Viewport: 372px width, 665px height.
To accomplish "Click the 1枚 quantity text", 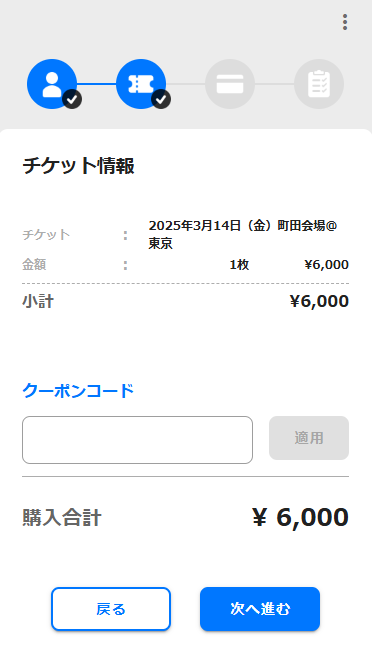I will (x=239, y=265).
